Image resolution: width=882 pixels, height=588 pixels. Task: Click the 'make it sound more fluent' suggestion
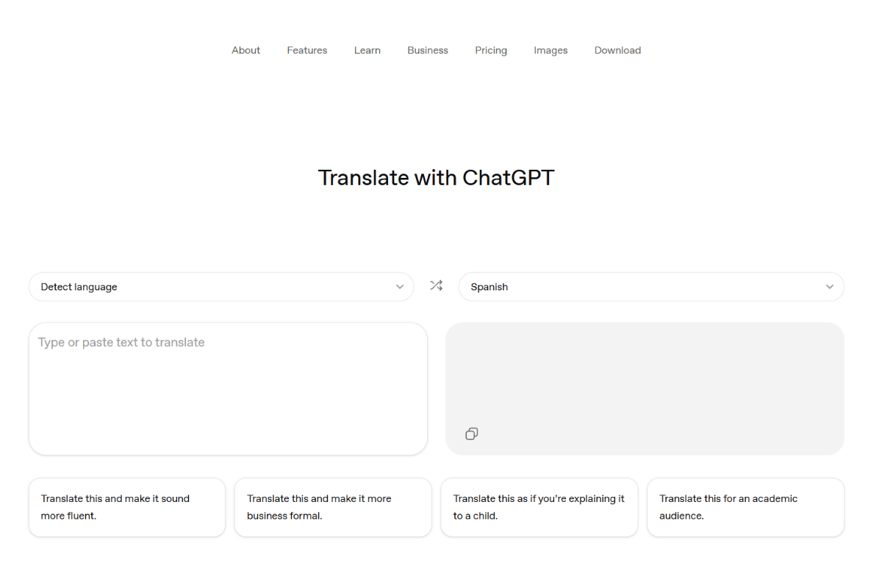pos(126,507)
